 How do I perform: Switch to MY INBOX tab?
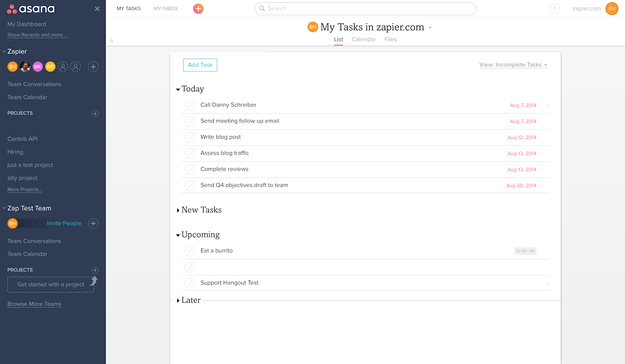pyautogui.click(x=166, y=8)
